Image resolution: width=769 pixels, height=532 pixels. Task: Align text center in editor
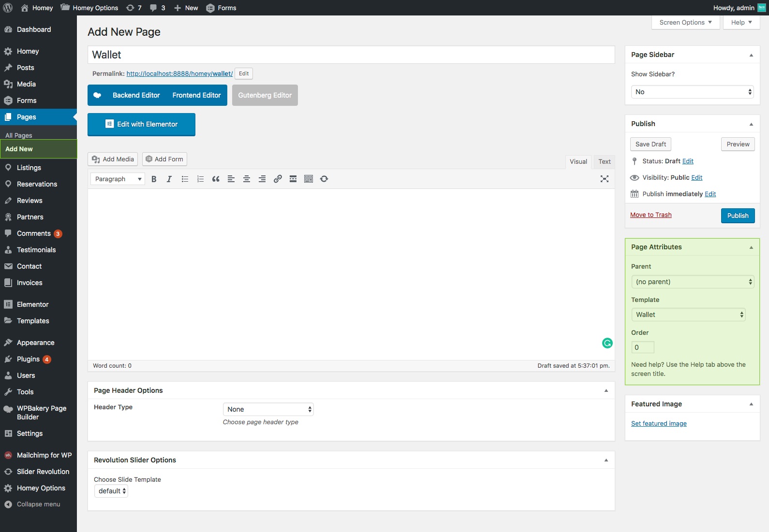pyautogui.click(x=247, y=179)
